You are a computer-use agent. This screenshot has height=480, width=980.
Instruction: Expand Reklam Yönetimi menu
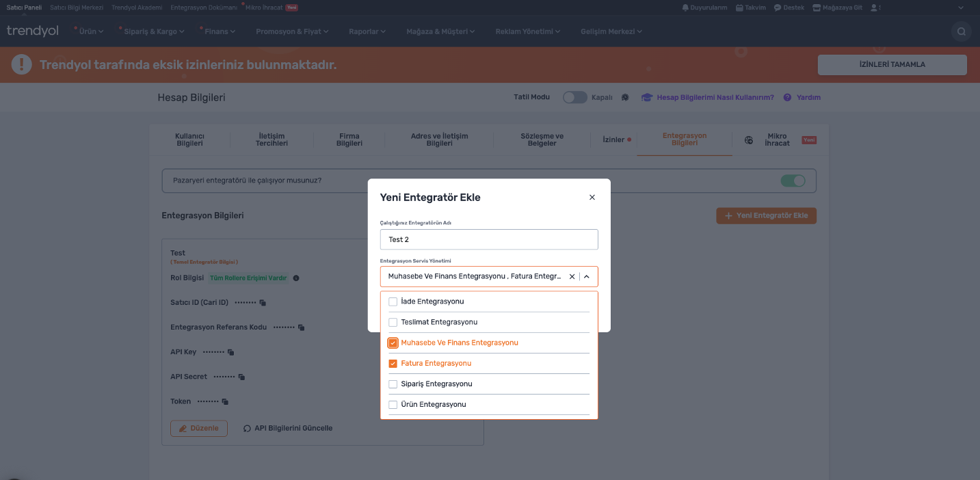[x=528, y=31]
